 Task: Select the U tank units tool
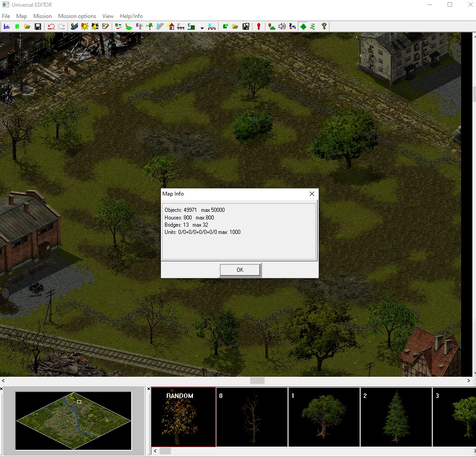coord(272,27)
